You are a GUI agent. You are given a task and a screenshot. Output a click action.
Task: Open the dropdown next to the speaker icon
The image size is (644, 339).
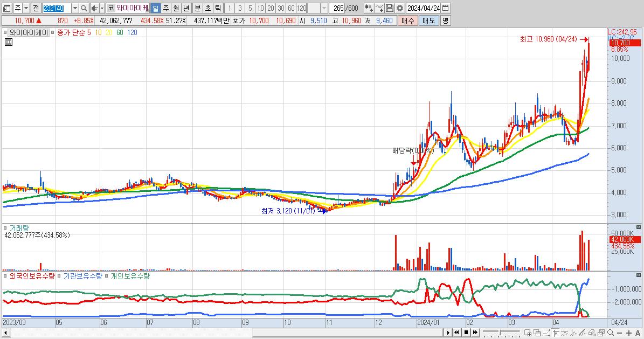[x=102, y=8]
